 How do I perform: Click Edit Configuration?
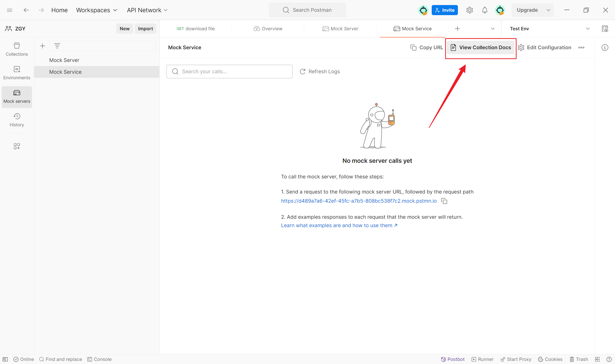(x=545, y=47)
